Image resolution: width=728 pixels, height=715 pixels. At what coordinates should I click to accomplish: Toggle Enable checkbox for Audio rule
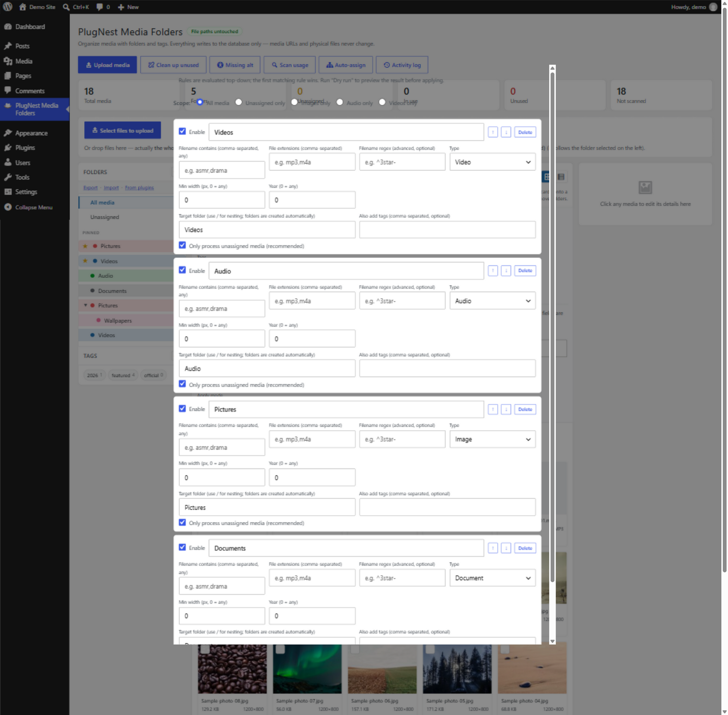pos(182,270)
